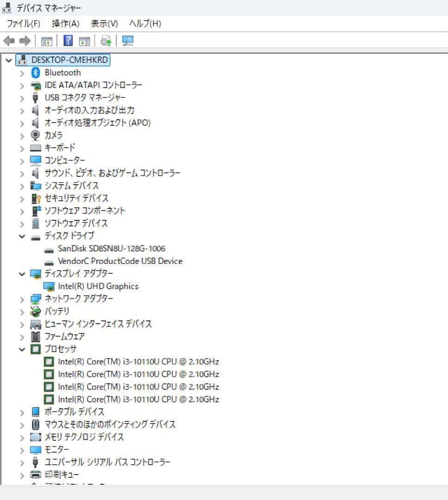This screenshot has height=500, width=448.
Task: Click the Action Pane toolbar icon
Action: [85, 41]
